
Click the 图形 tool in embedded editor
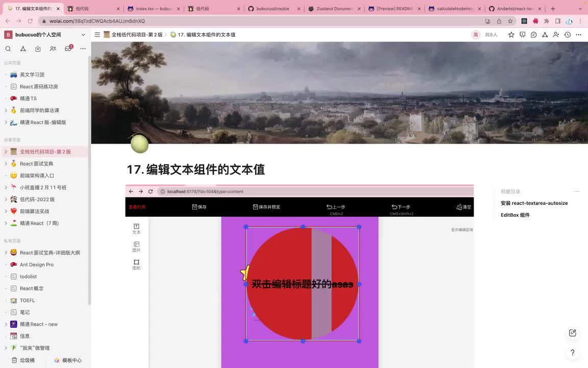pyautogui.click(x=136, y=265)
